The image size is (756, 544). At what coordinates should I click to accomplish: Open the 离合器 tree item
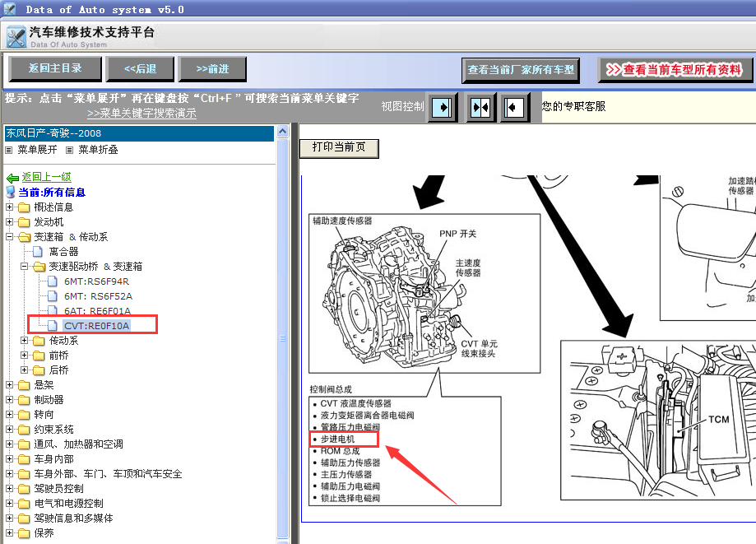[63, 252]
